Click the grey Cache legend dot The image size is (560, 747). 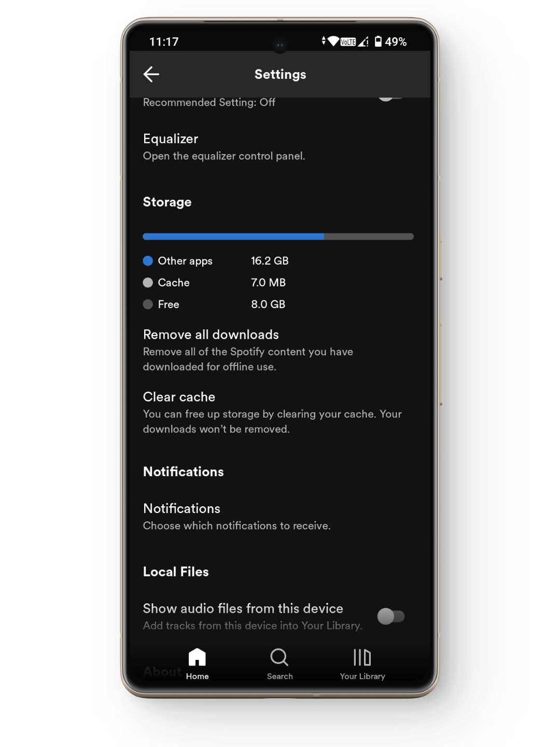click(x=148, y=283)
